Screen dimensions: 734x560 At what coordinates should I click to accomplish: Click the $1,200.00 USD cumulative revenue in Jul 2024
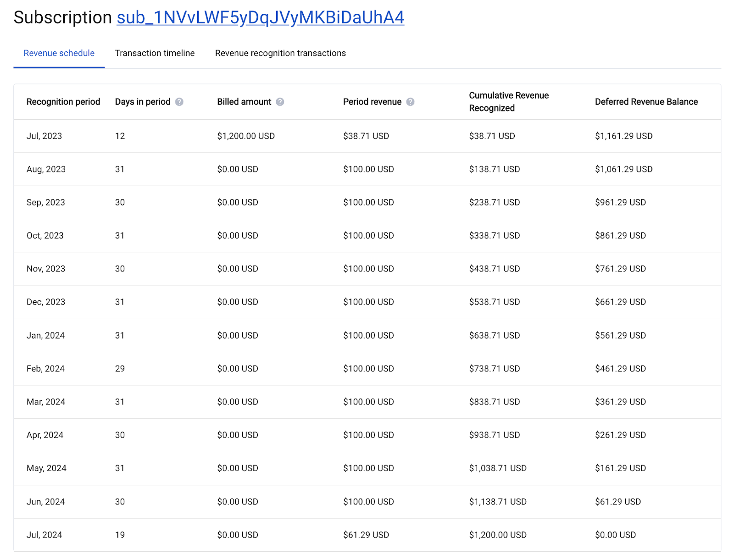pyautogui.click(x=498, y=535)
